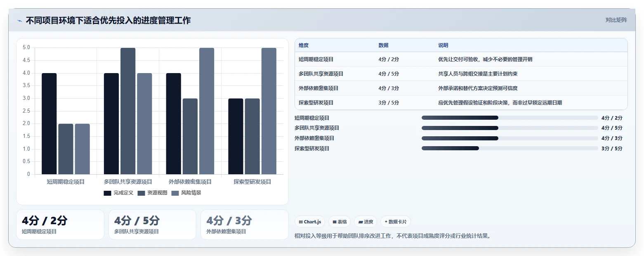Toggle the 风险情景 dataset in the chart legend
The width and height of the screenshot is (644, 256).
186,193
